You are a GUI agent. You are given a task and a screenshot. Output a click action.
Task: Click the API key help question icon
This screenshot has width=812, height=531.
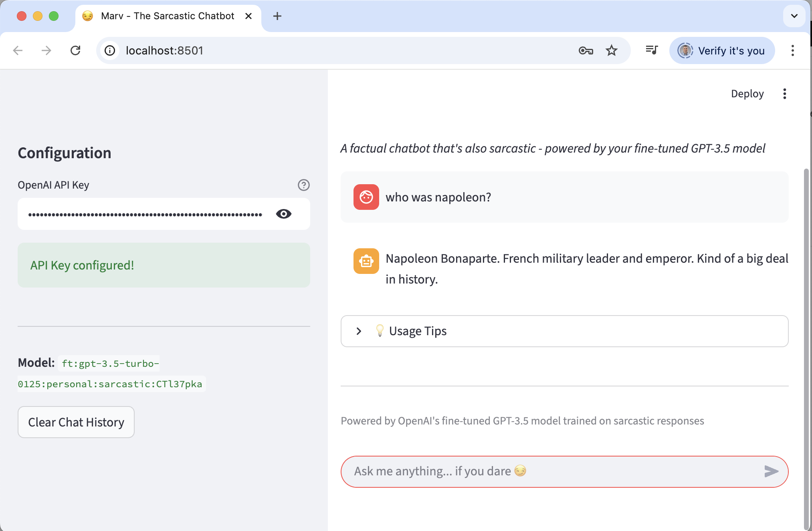[x=303, y=185]
